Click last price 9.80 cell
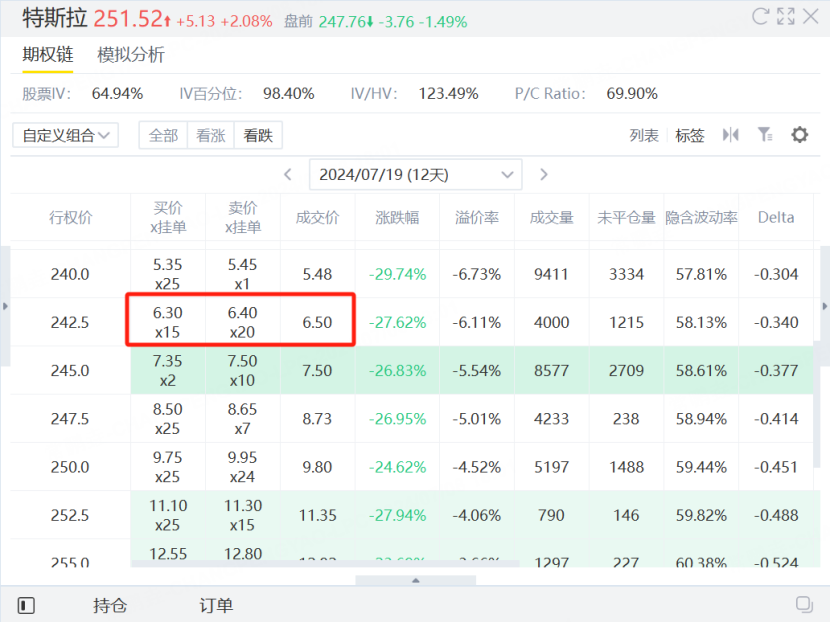Screen dimensions: 830x623 (x=317, y=467)
